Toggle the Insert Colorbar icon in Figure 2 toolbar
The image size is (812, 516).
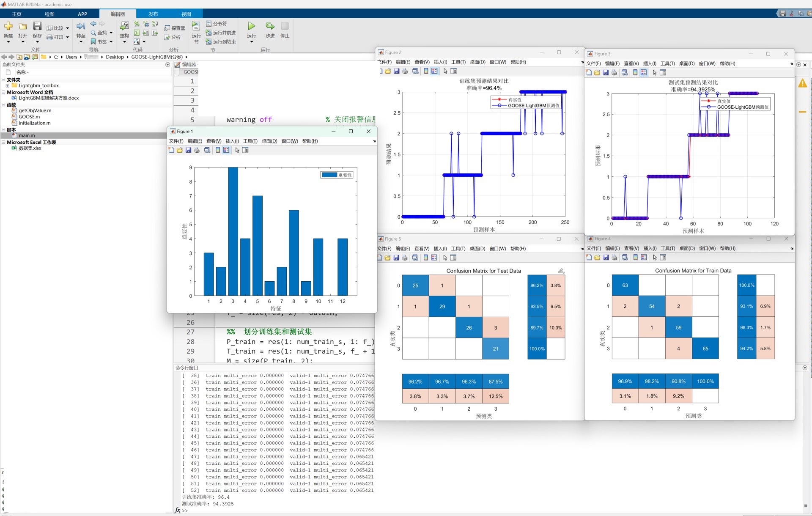(x=426, y=71)
